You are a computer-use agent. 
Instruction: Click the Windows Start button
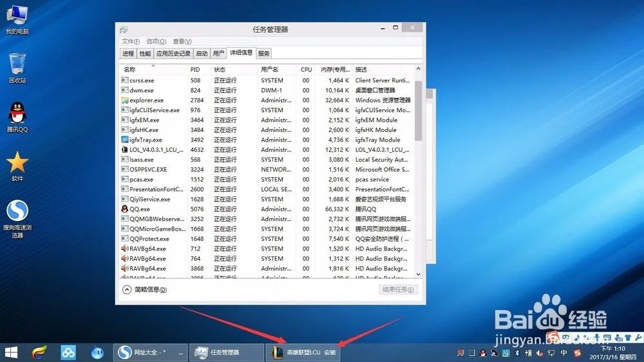(x=11, y=352)
